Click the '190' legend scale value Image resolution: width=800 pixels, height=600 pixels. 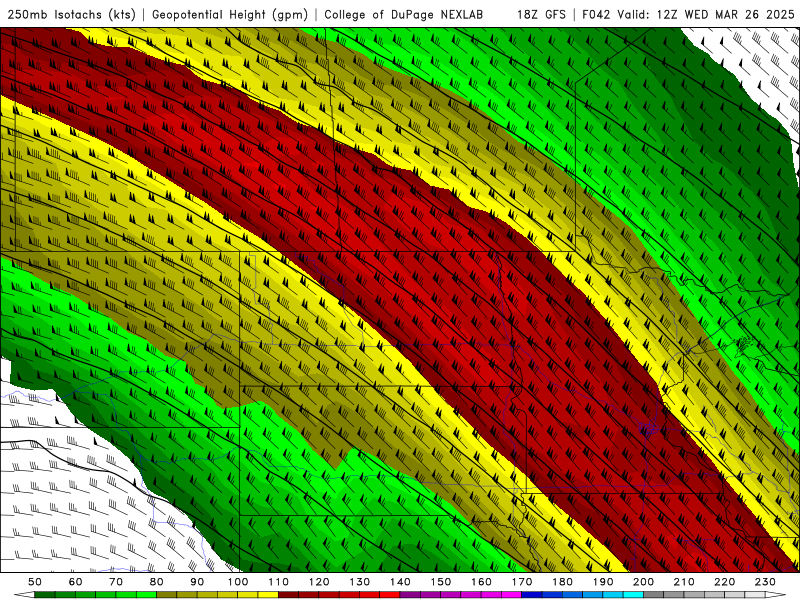point(603,582)
